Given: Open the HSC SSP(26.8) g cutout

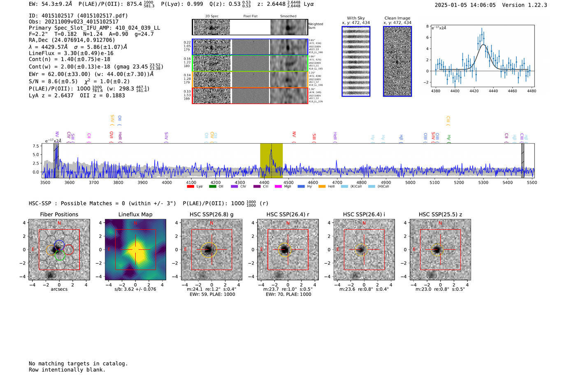Looking at the screenshot, I should coord(211,250).
